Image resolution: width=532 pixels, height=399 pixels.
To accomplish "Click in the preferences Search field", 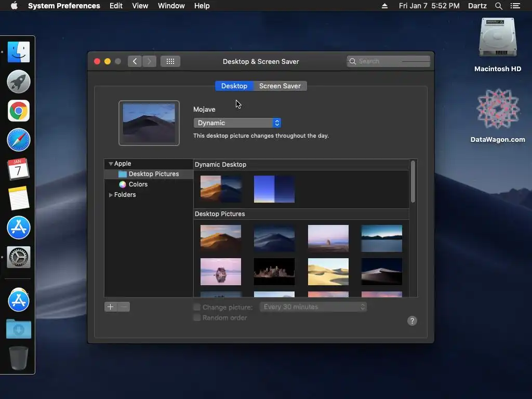I will tap(389, 61).
